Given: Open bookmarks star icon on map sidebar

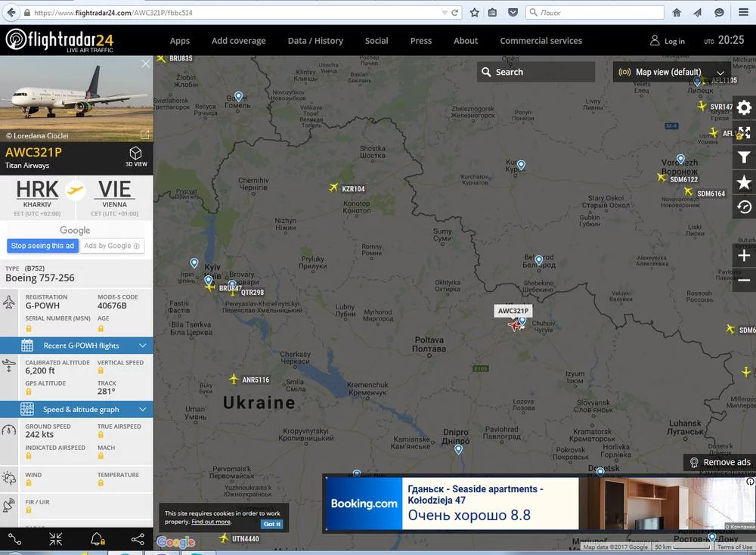Looking at the screenshot, I should click(x=744, y=182).
